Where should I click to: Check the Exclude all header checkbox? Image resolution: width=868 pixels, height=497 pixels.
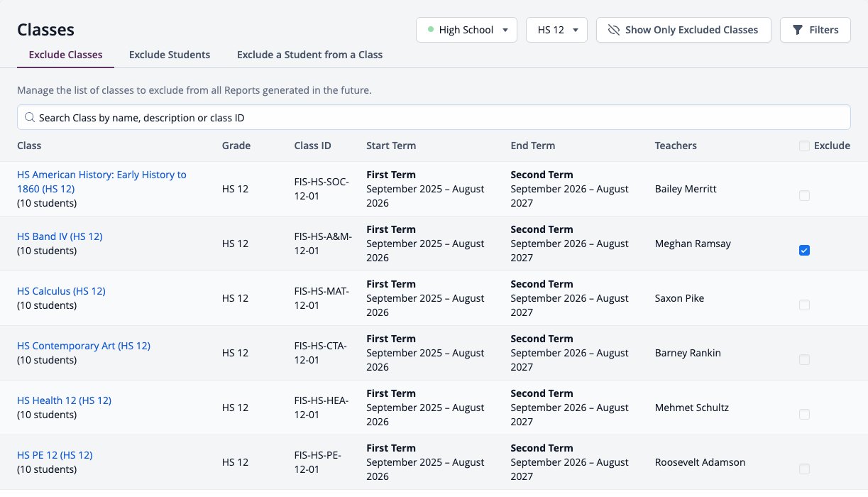point(804,146)
